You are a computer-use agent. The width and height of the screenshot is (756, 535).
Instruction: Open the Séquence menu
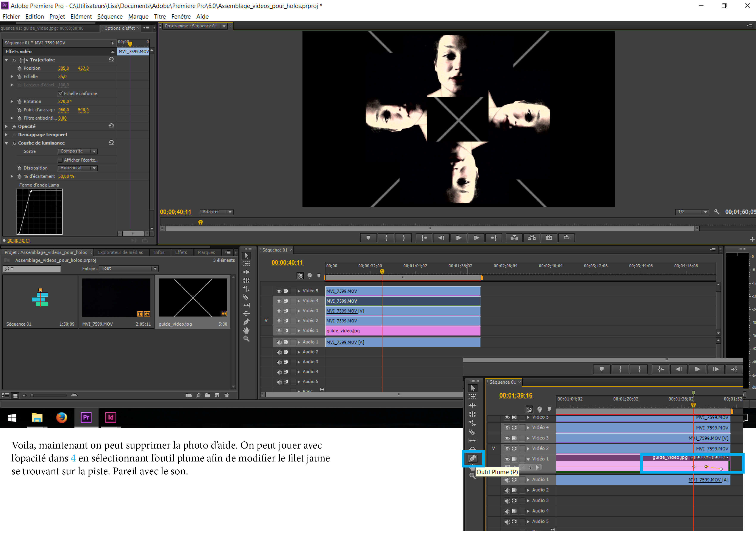[x=110, y=16]
